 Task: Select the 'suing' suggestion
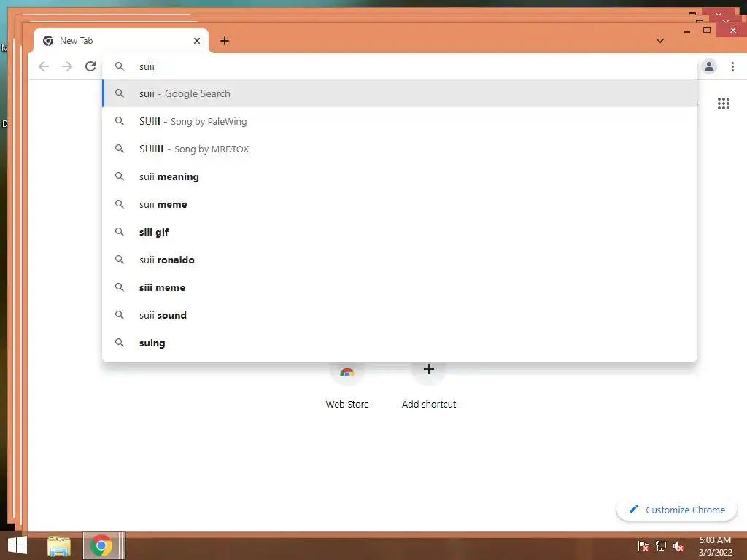[x=400, y=343]
